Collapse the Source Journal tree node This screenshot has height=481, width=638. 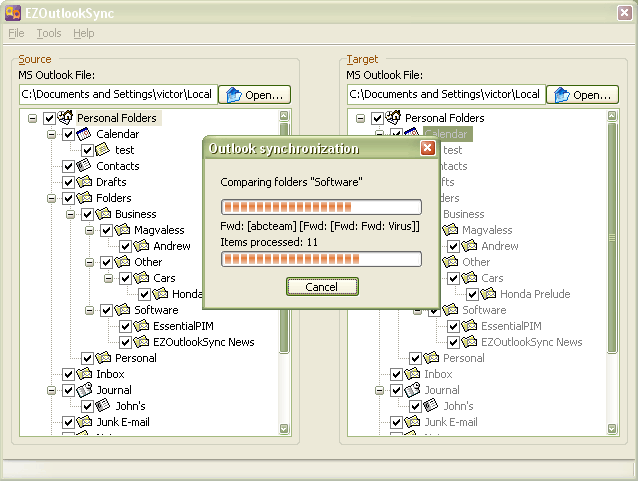tap(51, 391)
